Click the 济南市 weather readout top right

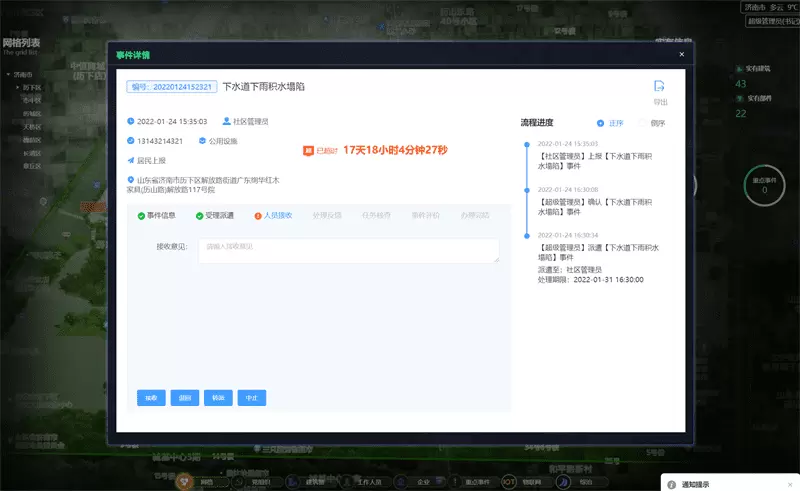[770, 7]
